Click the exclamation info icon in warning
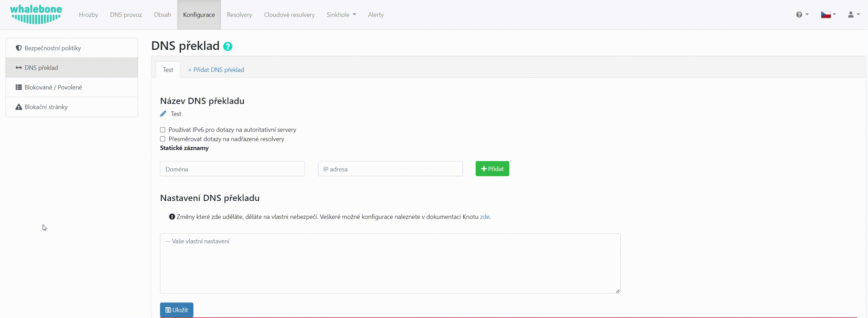The width and height of the screenshot is (868, 318). [x=172, y=216]
